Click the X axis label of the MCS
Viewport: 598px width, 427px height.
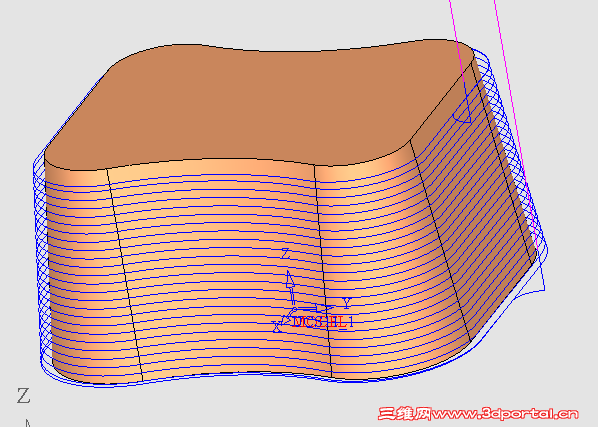click(276, 326)
